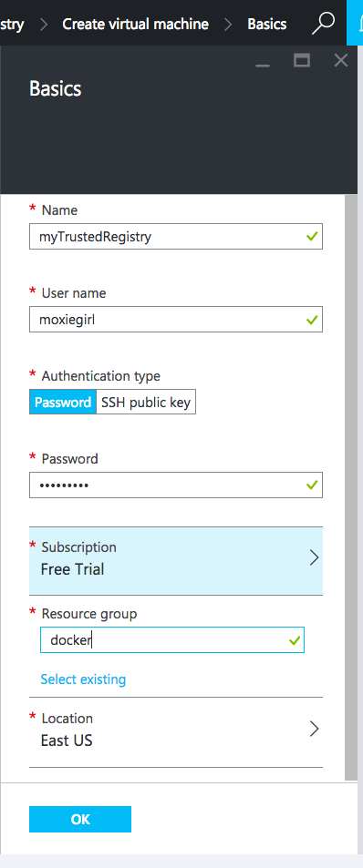Focus the Resource group docker field

(172, 640)
